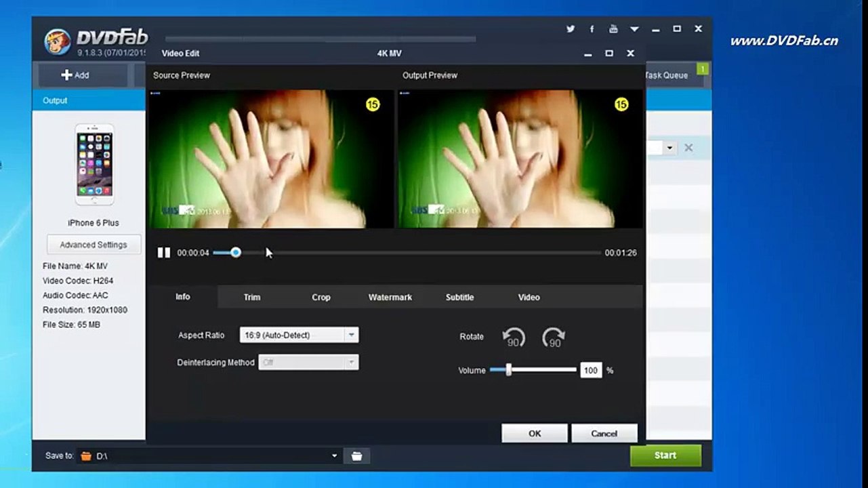Click the File Size: 65 MB text
The width and height of the screenshot is (868, 488).
pyautogui.click(x=71, y=325)
